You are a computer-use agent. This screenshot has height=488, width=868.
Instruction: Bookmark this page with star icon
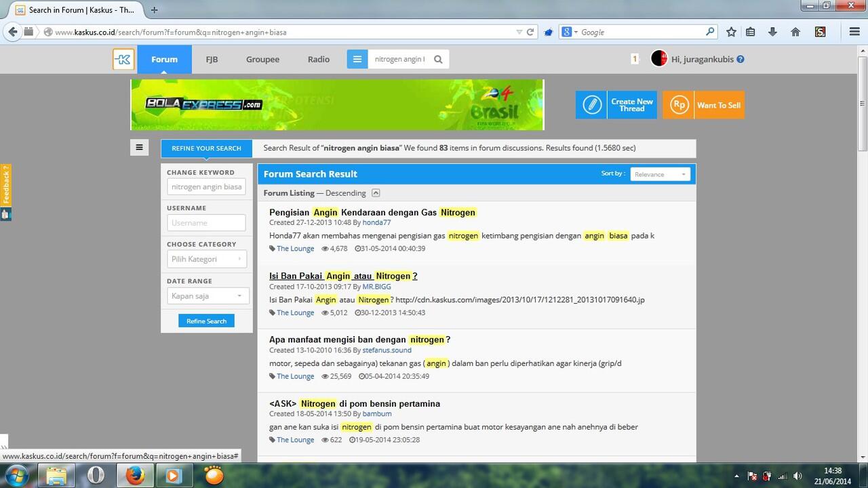(731, 32)
